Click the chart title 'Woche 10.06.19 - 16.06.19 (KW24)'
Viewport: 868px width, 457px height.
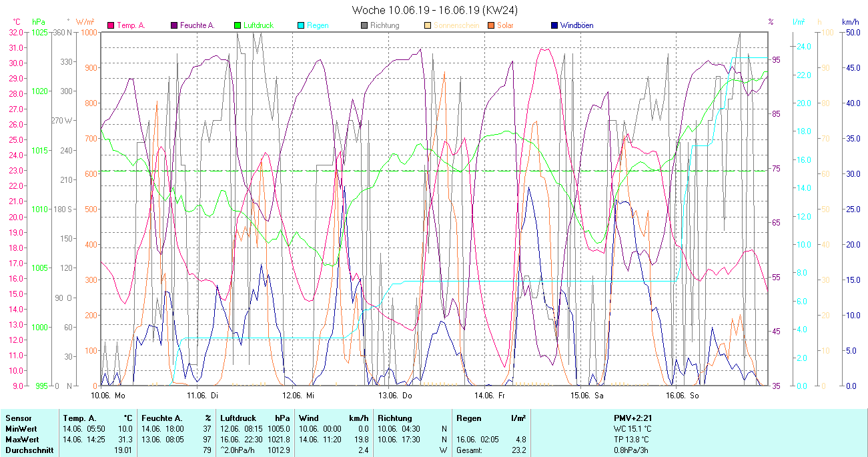click(x=434, y=10)
